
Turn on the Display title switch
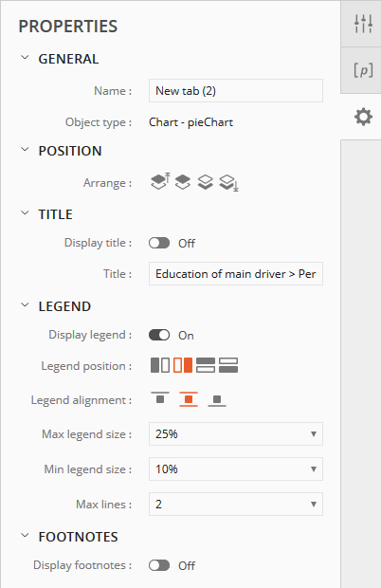click(159, 243)
